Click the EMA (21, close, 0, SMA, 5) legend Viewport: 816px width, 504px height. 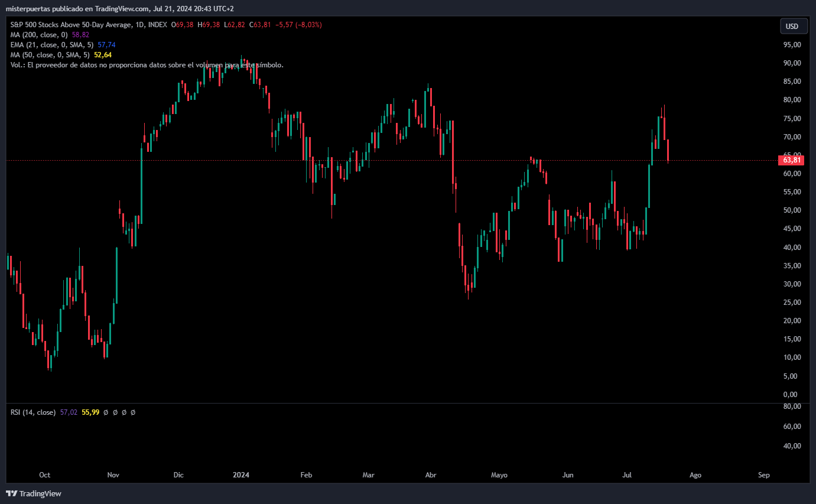click(x=52, y=45)
